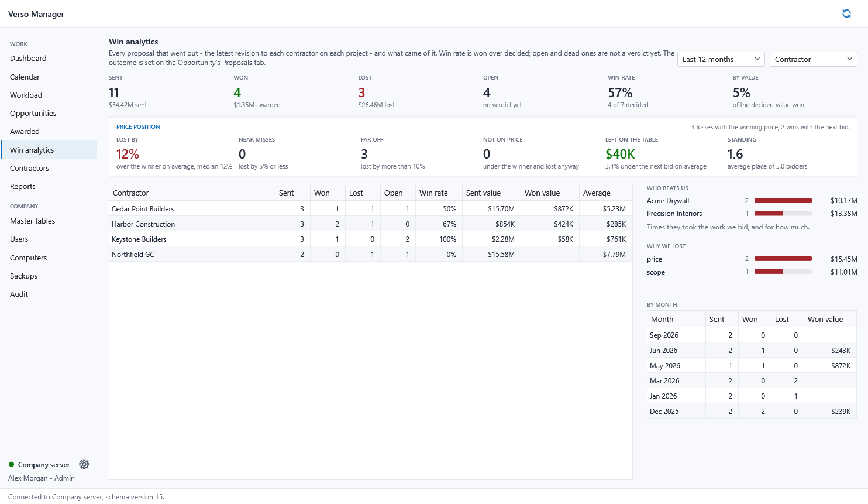Click the 57% win rate figure

[620, 92]
